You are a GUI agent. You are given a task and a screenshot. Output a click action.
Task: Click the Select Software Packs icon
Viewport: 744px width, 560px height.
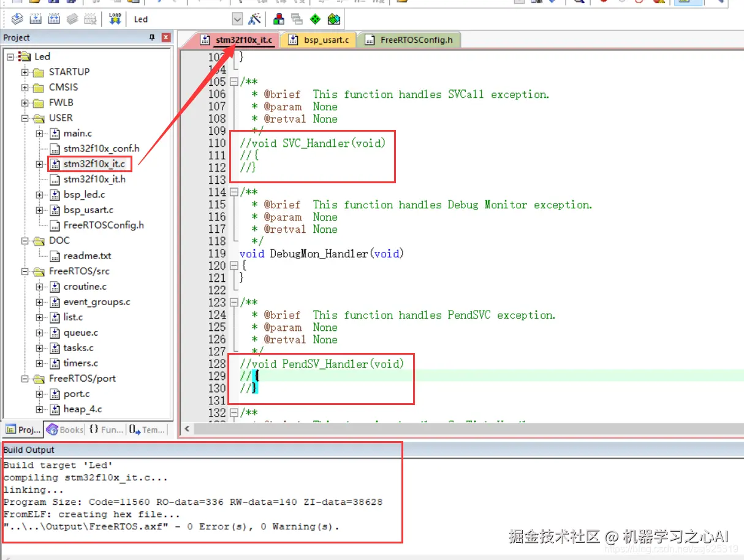(333, 19)
